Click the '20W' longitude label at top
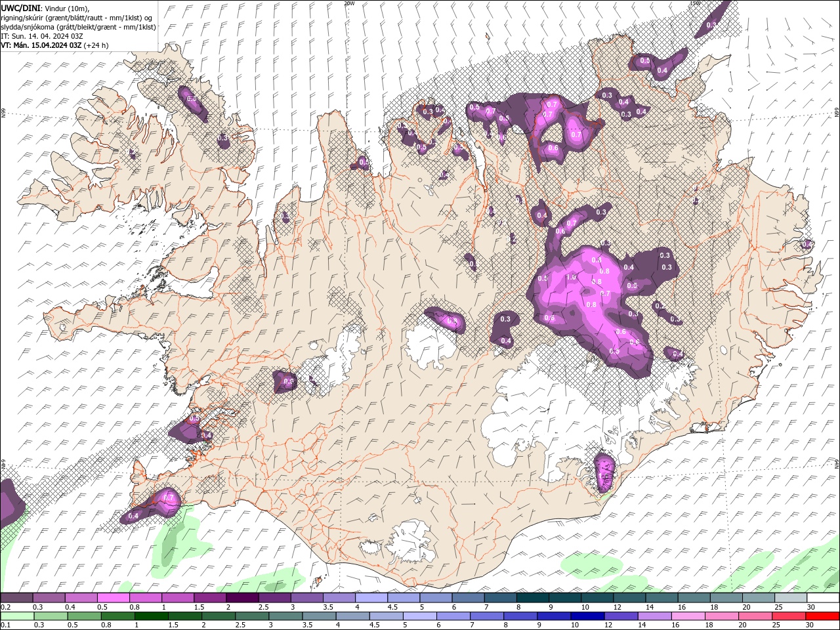This screenshot has height=630, width=840. point(349,3)
